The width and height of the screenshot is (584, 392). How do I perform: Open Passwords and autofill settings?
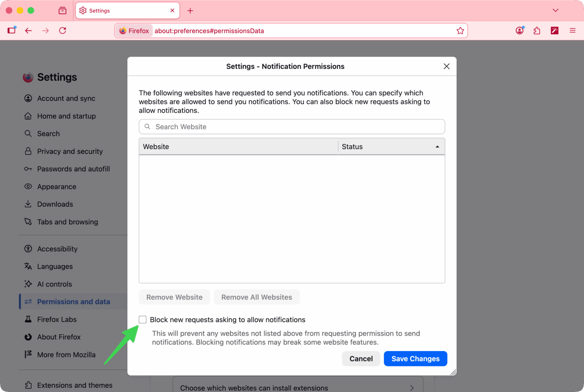73,169
